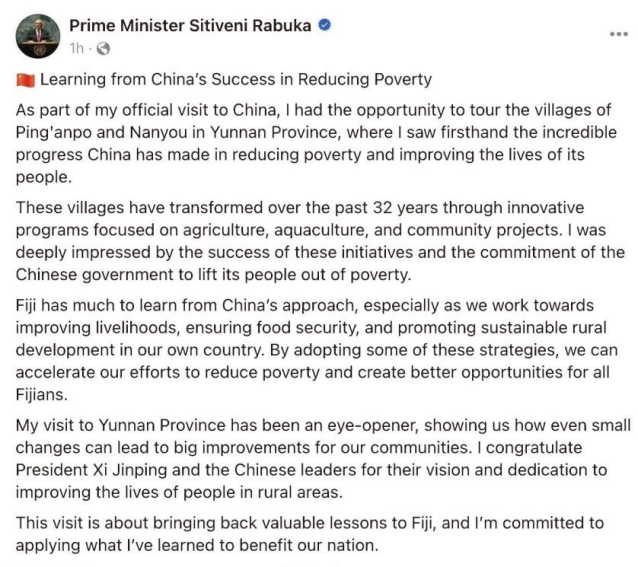Open the Prime Minister Sitiveni Rabuka page name
This screenshot has width=638, height=567.
[190, 25]
